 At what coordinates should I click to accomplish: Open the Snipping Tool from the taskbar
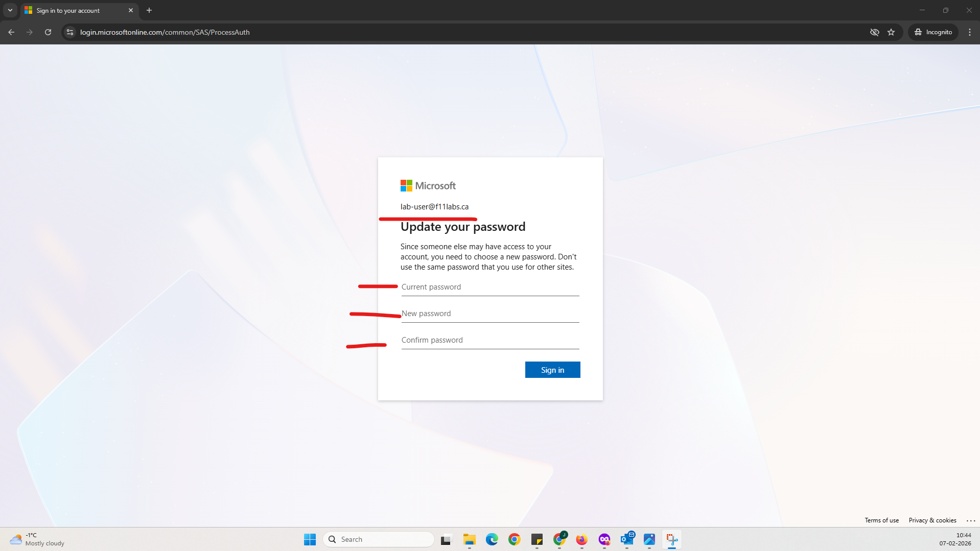671,539
